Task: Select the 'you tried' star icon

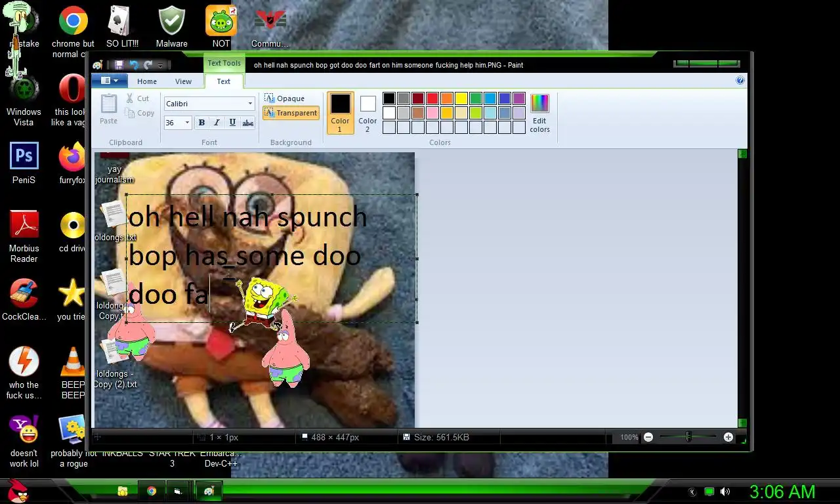Action: (x=72, y=299)
